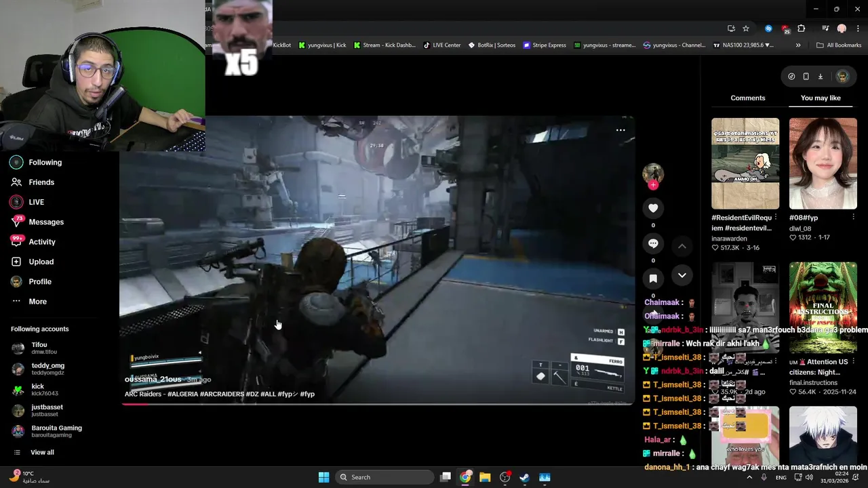
Task: Open the Tifou followed account
Action: (35, 348)
